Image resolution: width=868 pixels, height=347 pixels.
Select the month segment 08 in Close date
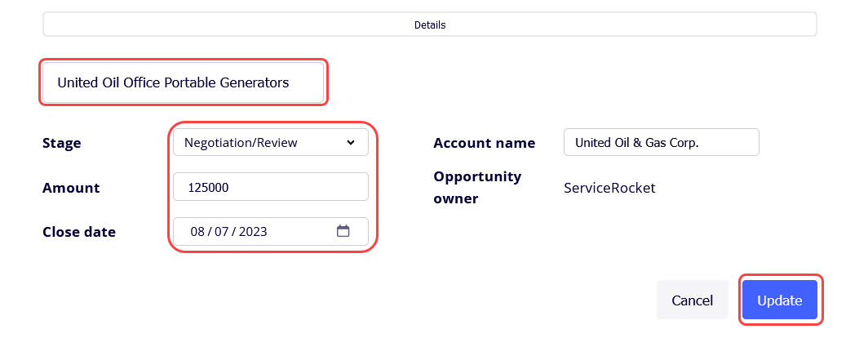197,232
